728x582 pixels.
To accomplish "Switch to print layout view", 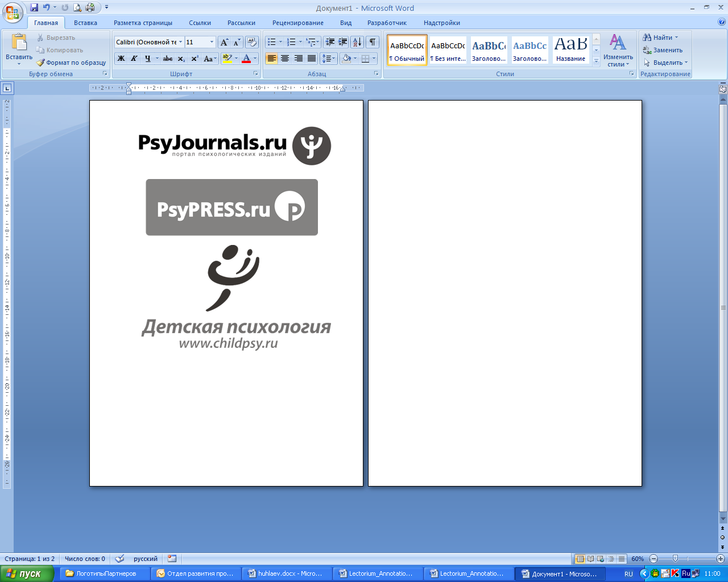I will [x=580, y=559].
